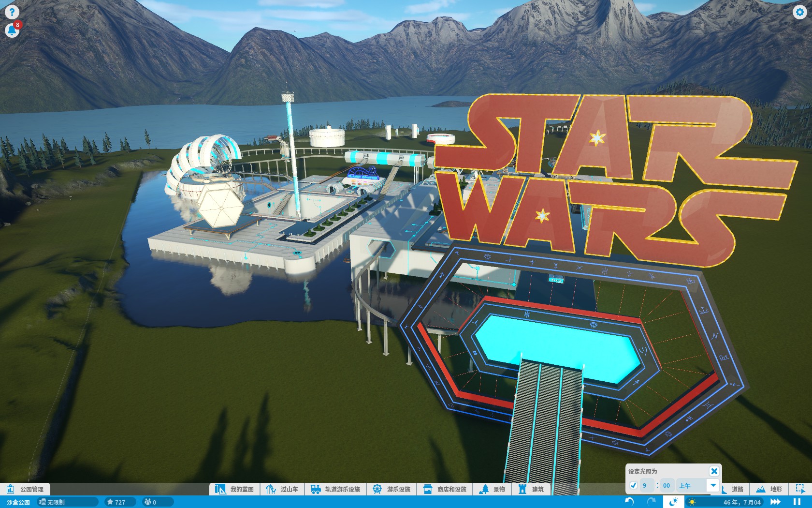
Task: Open the notifications bell with 8 alerts
Action: tap(12, 30)
